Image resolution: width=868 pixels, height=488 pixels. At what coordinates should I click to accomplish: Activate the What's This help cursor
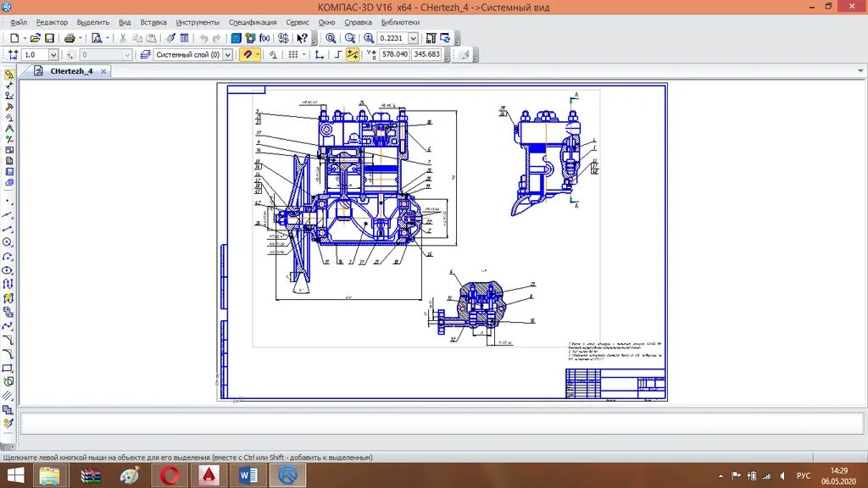pyautogui.click(x=302, y=38)
